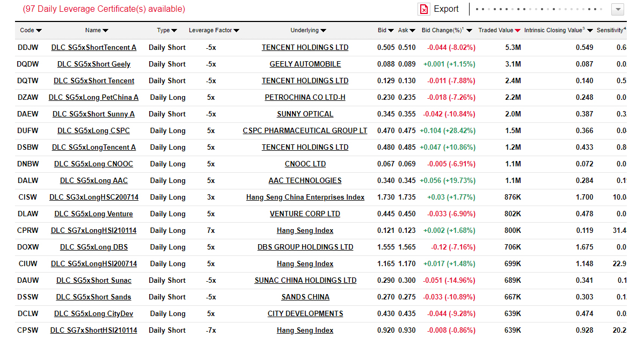Open DLC SG5xLong Venture link
The width and height of the screenshot is (644, 337).
click(x=94, y=214)
